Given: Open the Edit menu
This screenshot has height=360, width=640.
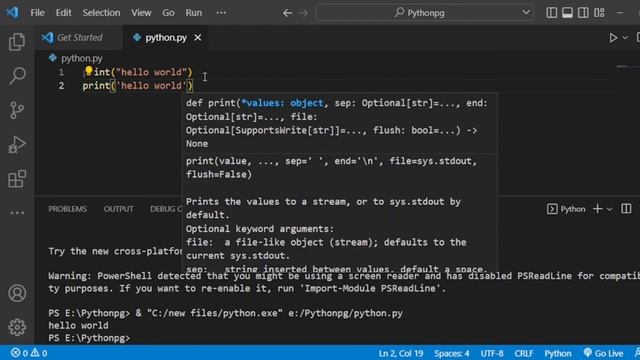Looking at the screenshot, I should [63, 13].
